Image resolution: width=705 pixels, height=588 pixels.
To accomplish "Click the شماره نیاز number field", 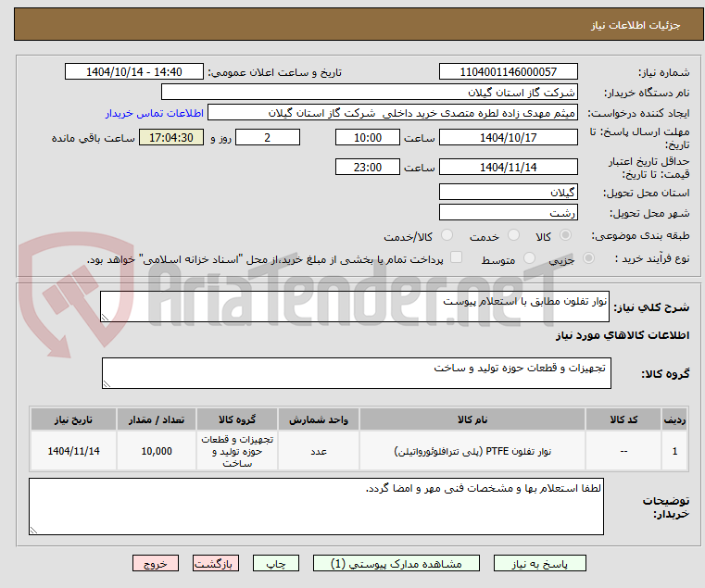I will coord(508,72).
